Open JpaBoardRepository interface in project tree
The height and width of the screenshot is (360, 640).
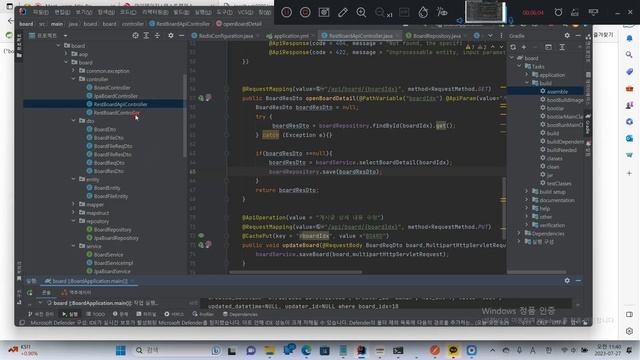(116, 238)
